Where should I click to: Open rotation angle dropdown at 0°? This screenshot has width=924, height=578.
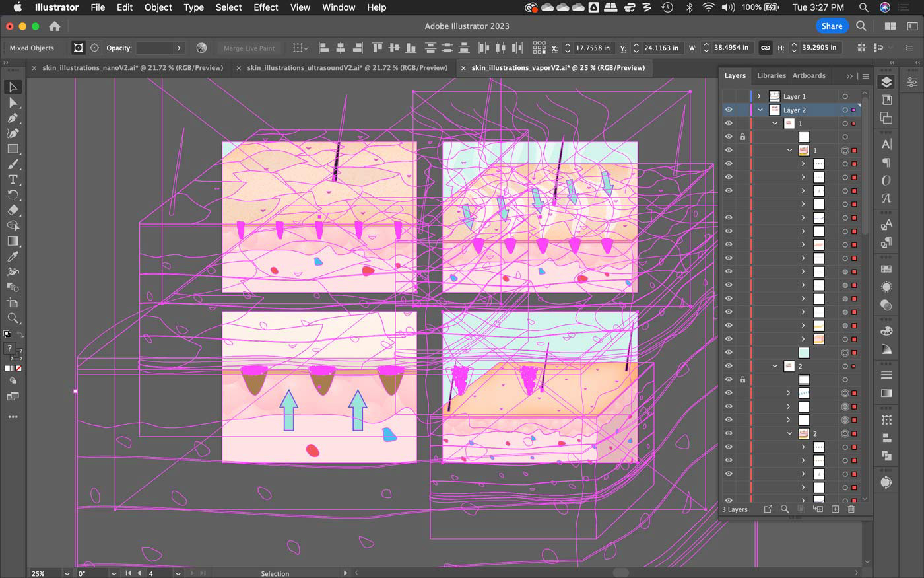pyautogui.click(x=114, y=573)
